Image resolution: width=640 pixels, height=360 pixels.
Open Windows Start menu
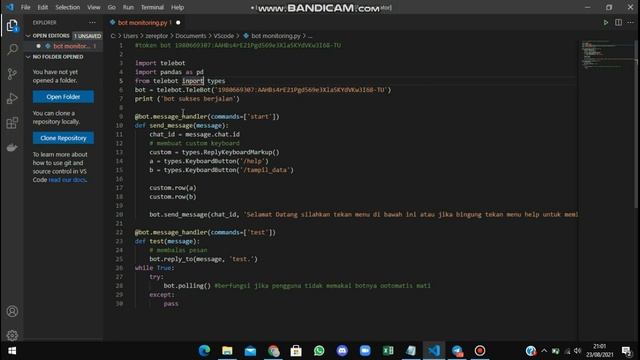(12, 351)
